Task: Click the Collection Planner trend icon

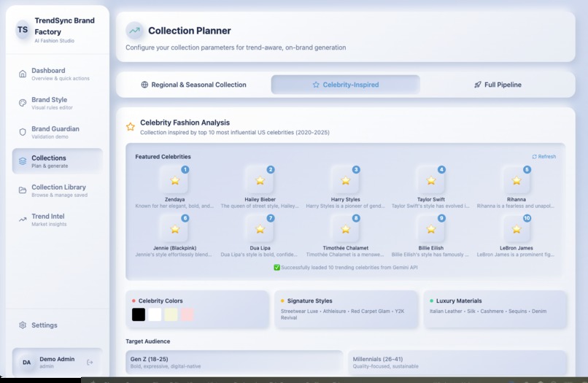Action: coord(134,31)
